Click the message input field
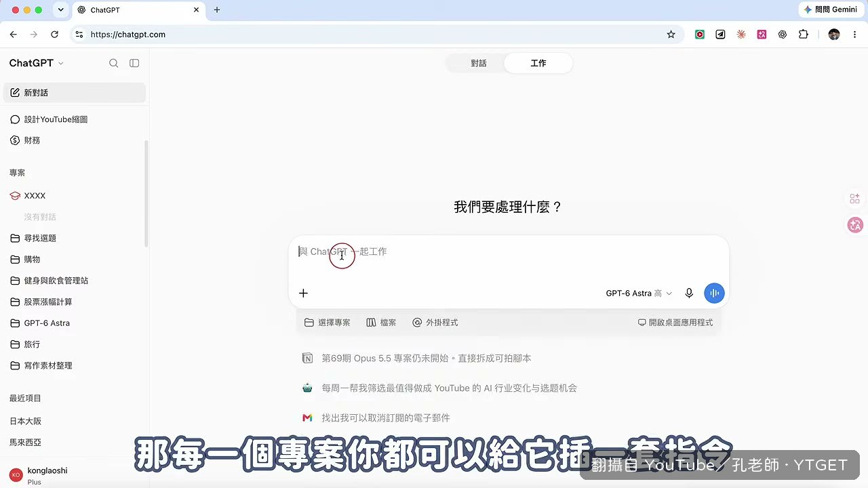 509,252
